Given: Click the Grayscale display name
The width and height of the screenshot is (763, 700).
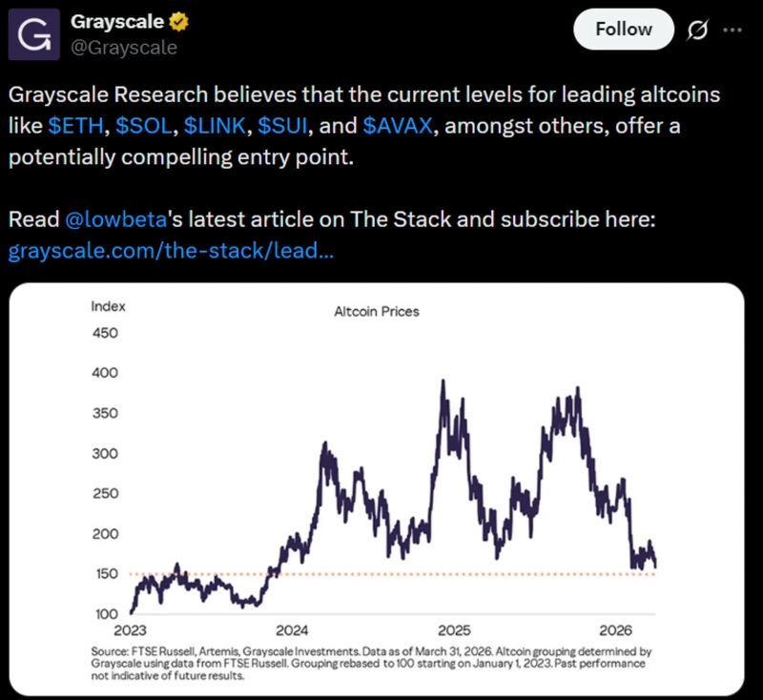Looking at the screenshot, I should (117, 21).
